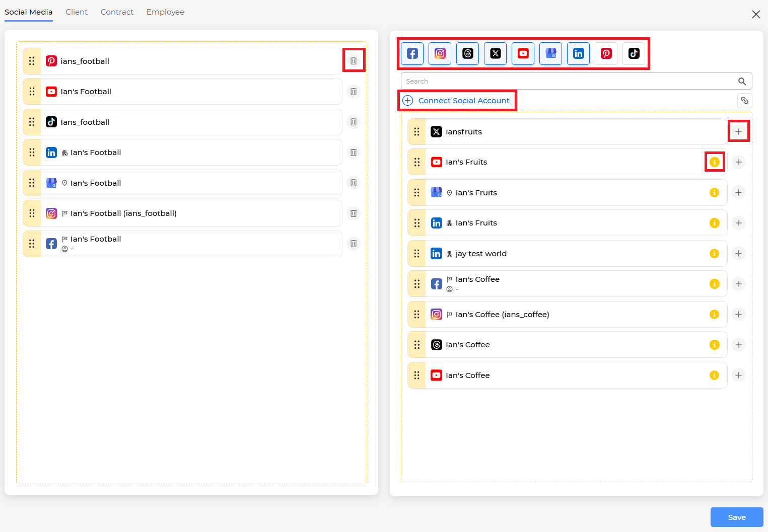This screenshot has height=532, width=768.
Task: Delete the Ian's Football YouTube account
Action: pos(354,92)
